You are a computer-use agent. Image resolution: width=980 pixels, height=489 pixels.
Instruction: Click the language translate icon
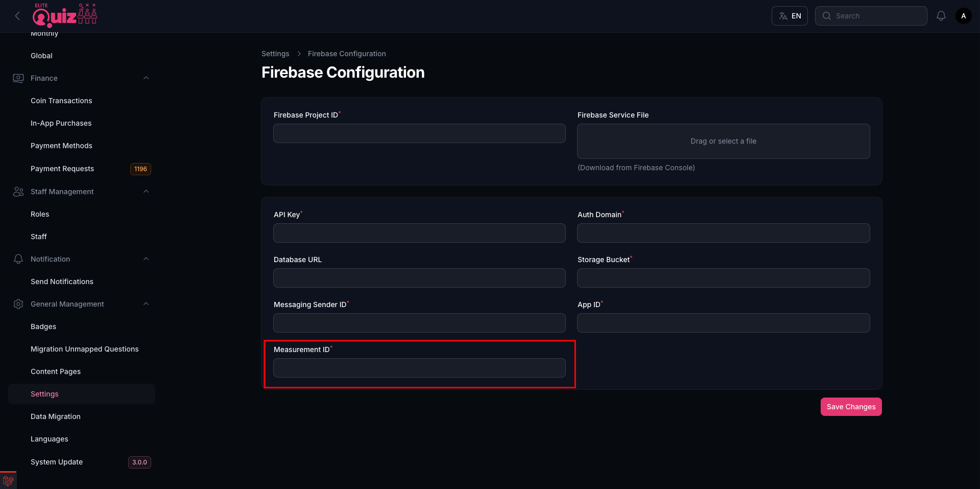783,16
